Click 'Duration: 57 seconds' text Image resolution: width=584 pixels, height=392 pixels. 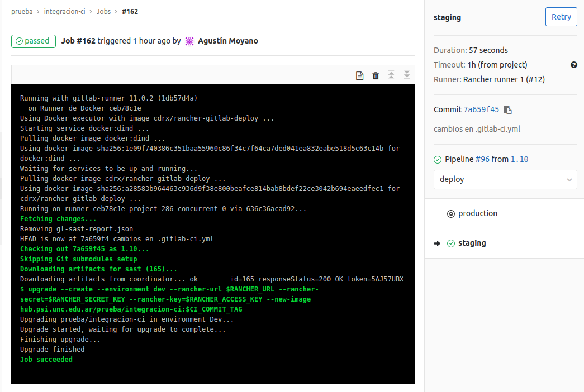tap(471, 50)
